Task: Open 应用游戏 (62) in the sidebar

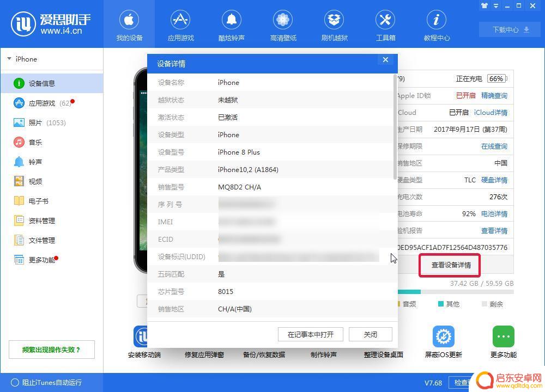Action: pyautogui.click(x=52, y=103)
